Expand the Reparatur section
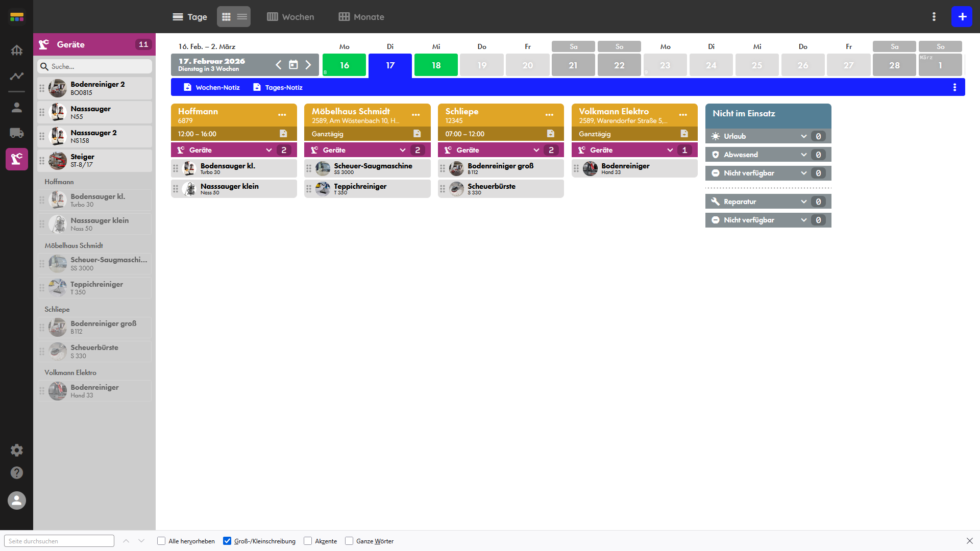This screenshot has height=551, width=980. (x=804, y=202)
